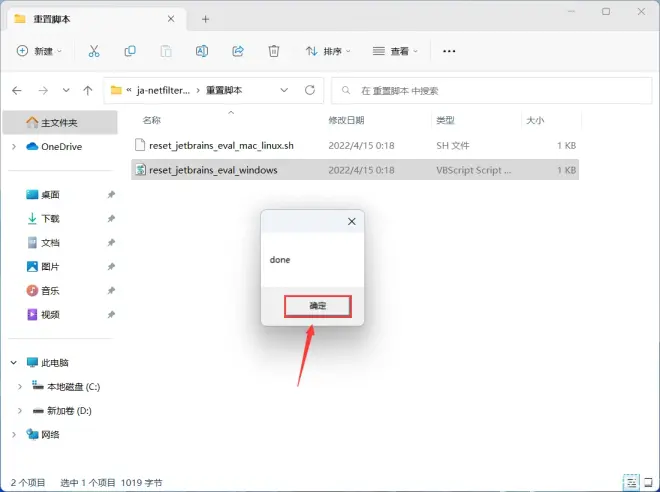This screenshot has height=492, width=660.
Task: Sort by 大小 column header
Action: (x=535, y=120)
